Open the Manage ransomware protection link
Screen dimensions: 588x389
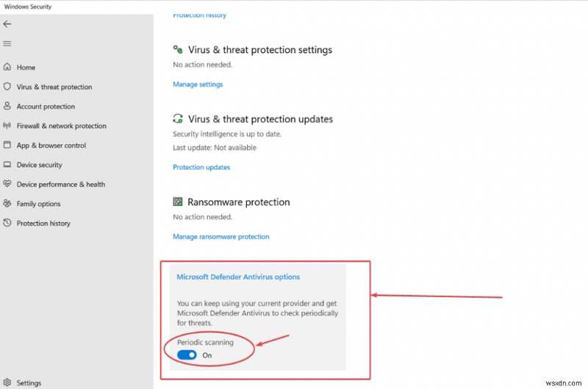coord(220,237)
